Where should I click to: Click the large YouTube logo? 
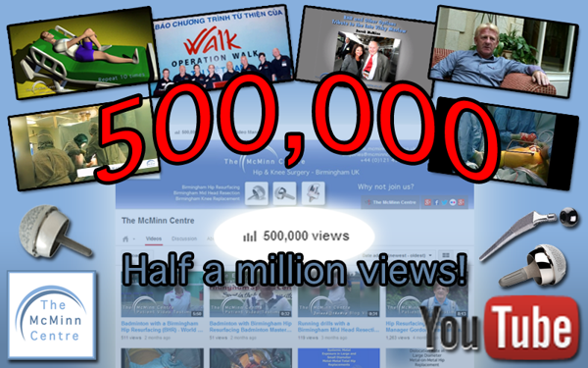pos(501,328)
